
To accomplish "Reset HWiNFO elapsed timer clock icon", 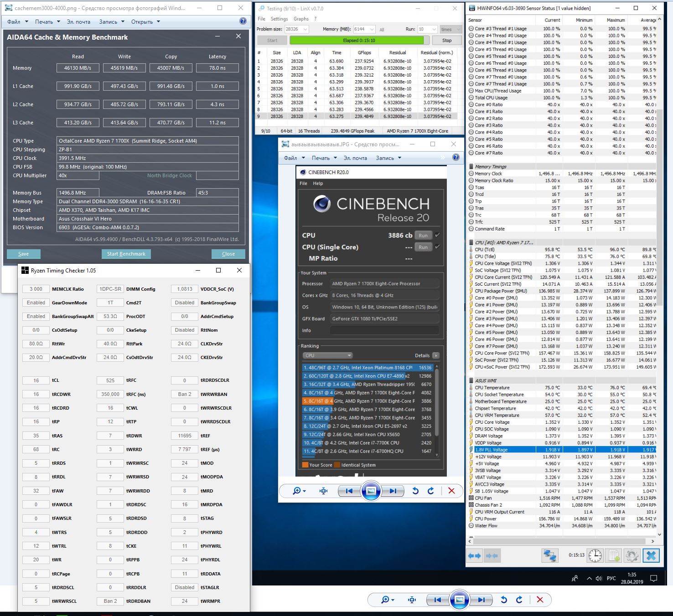I will (595, 555).
